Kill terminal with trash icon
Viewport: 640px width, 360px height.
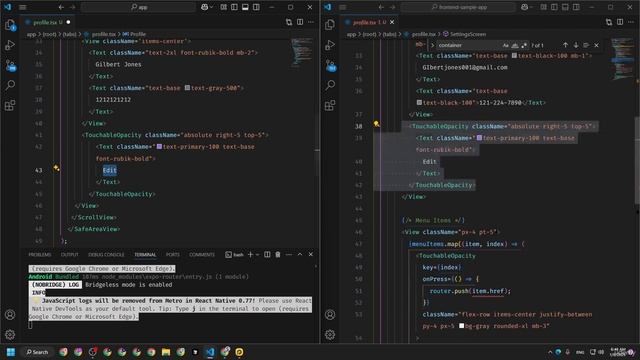278,254
